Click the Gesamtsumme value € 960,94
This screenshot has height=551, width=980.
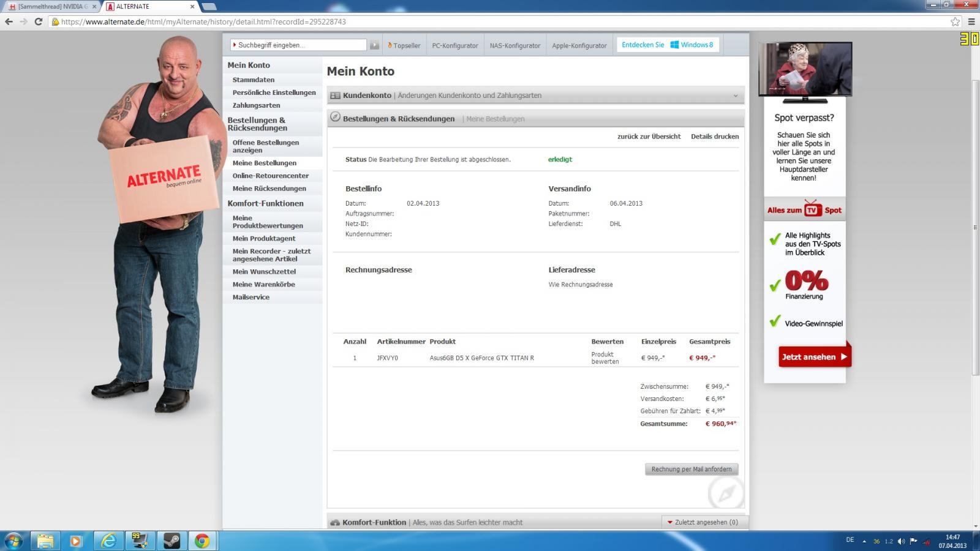pyautogui.click(x=721, y=424)
